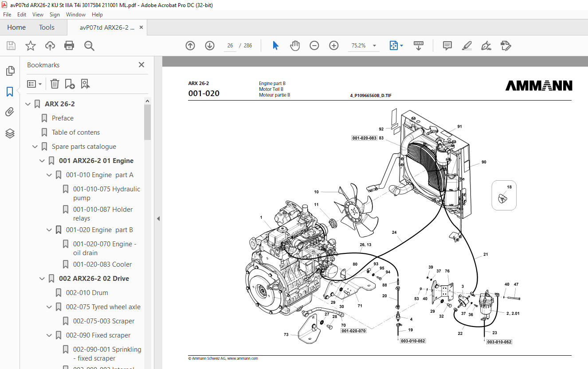The height and width of the screenshot is (369, 588).
Task: Go to the 002-010 Drum bookmark
Action: tap(87, 293)
